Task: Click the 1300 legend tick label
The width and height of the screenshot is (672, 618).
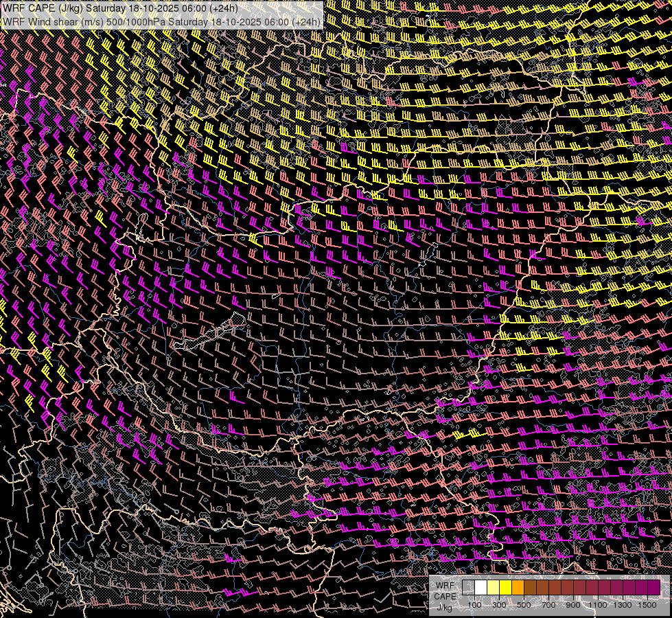Action: pos(623,605)
